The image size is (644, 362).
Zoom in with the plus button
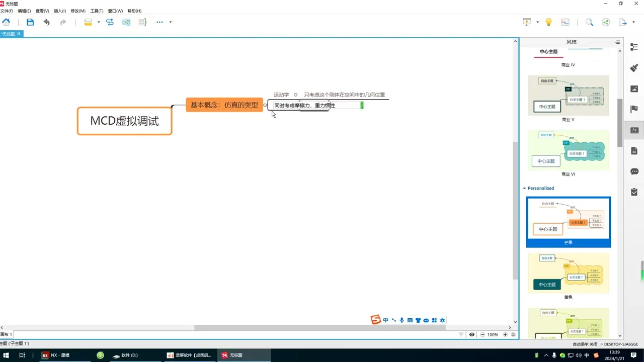(x=505, y=334)
